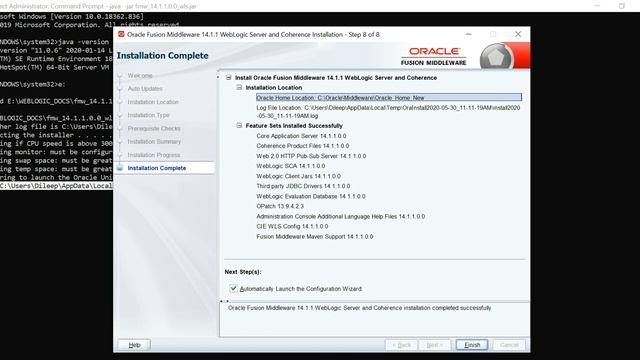Collapse the Install Oracle Fusion Middleware tree node

229,78
